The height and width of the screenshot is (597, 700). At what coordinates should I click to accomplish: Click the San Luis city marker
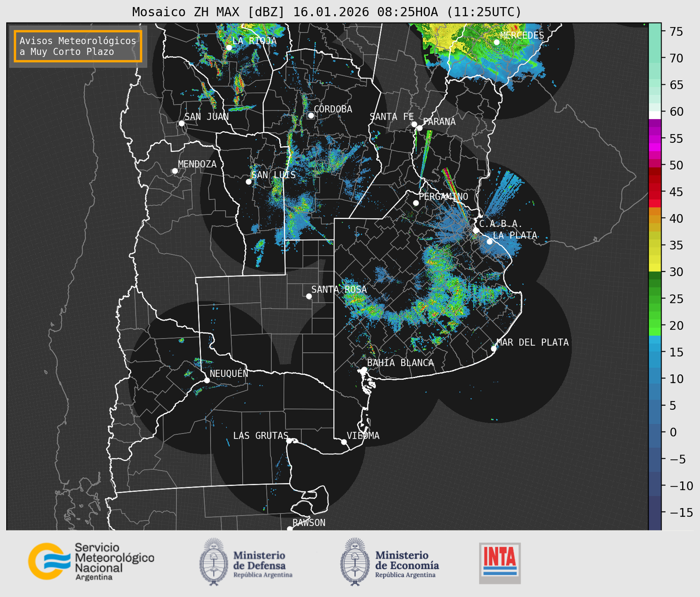(249, 182)
